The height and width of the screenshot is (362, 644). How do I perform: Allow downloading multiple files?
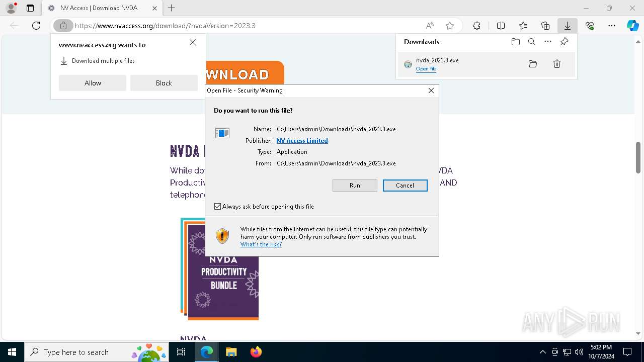[93, 83]
